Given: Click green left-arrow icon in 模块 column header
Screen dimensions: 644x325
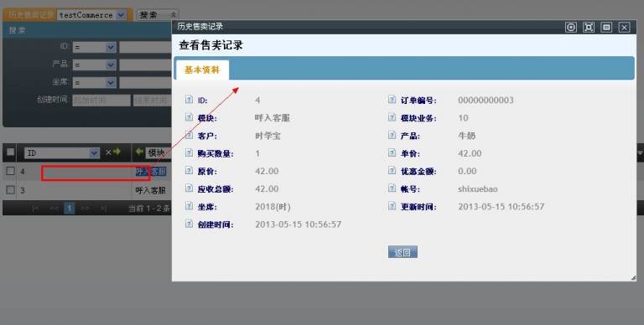Looking at the screenshot, I should (x=139, y=152).
